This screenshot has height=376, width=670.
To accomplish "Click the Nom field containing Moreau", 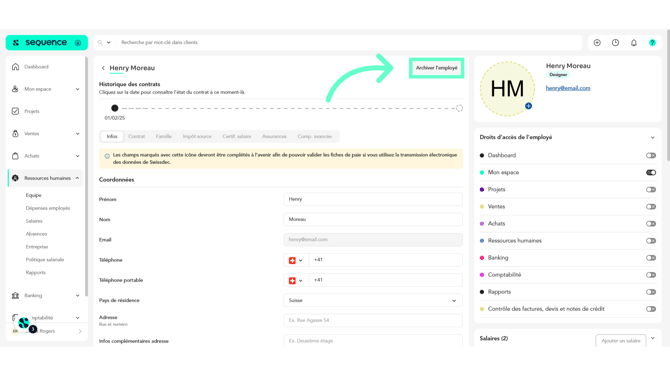I will pos(373,219).
